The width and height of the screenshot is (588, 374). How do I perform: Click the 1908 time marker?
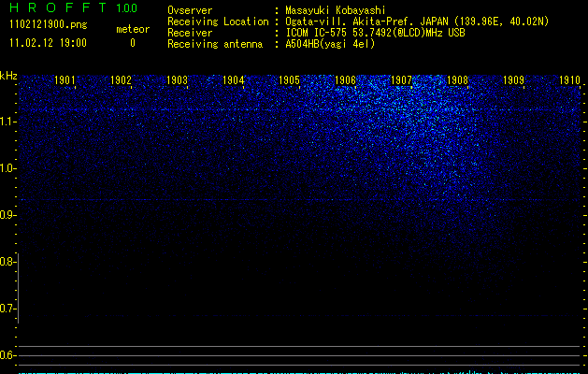pos(457,80)
